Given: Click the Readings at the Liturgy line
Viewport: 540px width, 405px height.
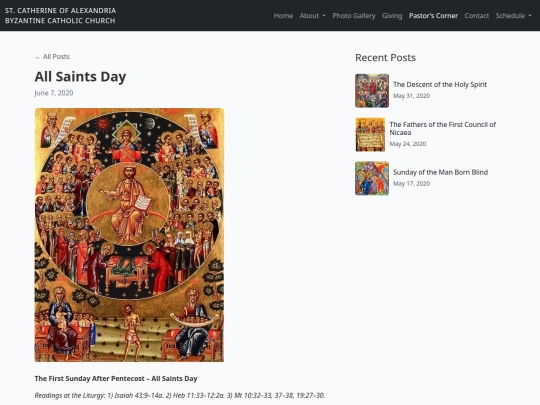Looking at the screenshot, I should pos(180,395).
